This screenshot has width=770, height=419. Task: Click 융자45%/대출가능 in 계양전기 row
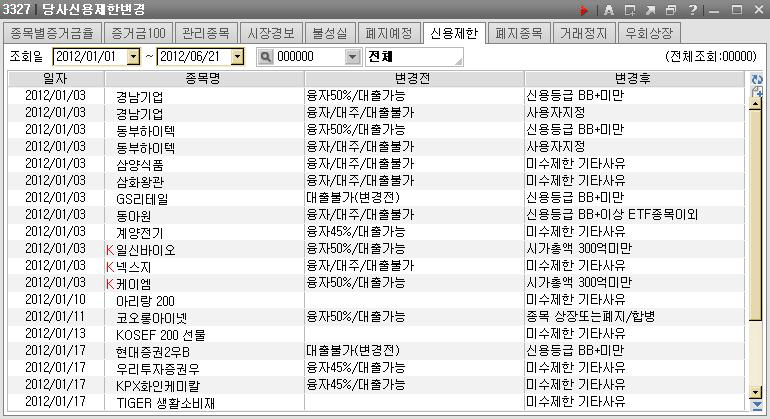click(356, 231)
